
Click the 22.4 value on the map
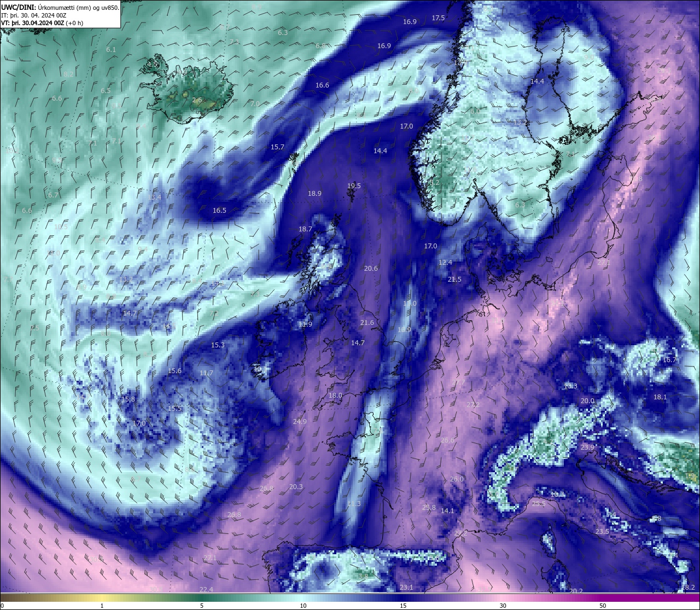[206, 590]
